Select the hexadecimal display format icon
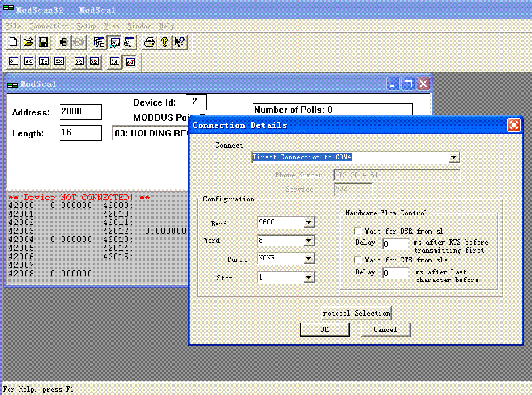Screen dimensions: 532x395 coord(58,62)
